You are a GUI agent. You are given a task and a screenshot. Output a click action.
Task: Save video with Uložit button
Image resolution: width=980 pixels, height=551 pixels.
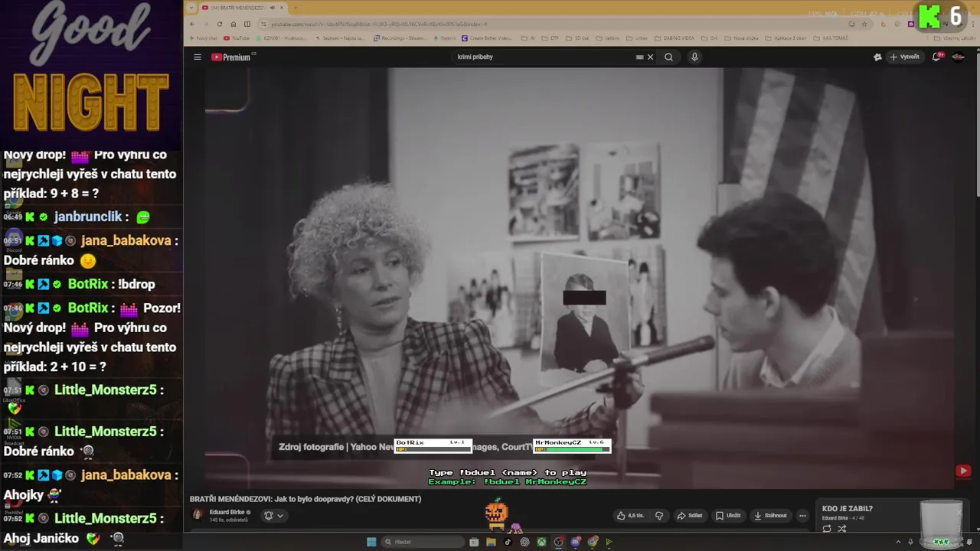(728, 515)
